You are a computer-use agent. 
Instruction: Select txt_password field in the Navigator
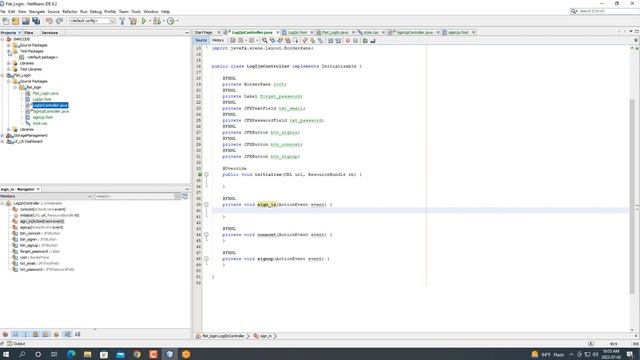click(47, 269)
